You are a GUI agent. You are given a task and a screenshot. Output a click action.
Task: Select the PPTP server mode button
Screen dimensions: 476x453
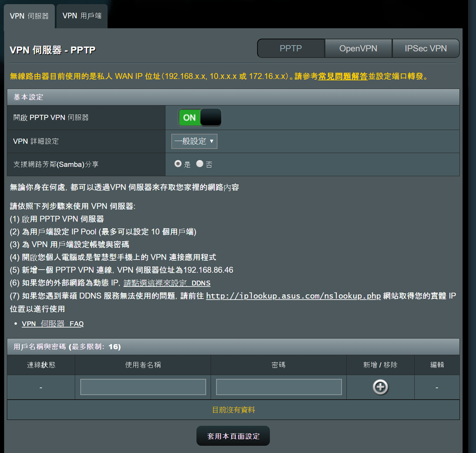291,48
